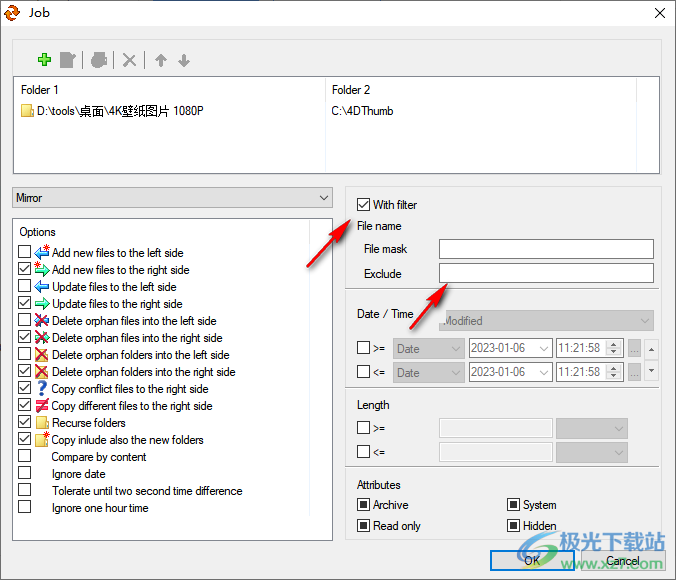Uncheck the Recurse folders option
This screenshot has height=580, width=676.
click(25, 422)
